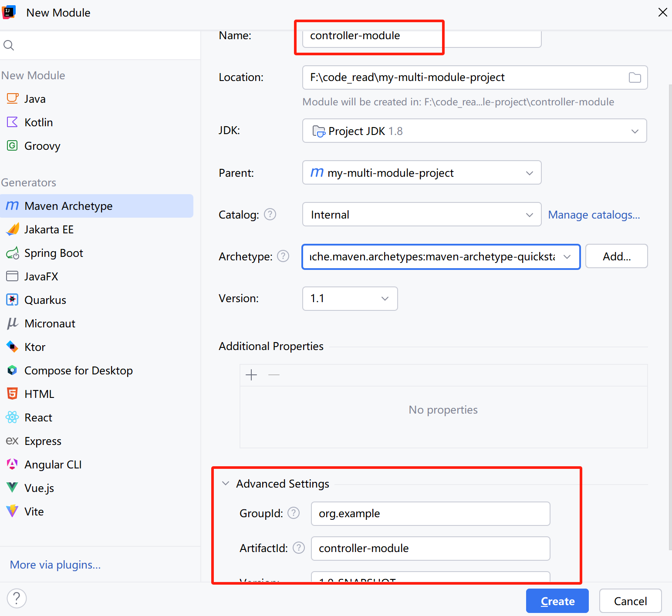Click the Angular CLI logo icon
The width and height of the screenshot is (672, 616).
(x=13, y=464)
